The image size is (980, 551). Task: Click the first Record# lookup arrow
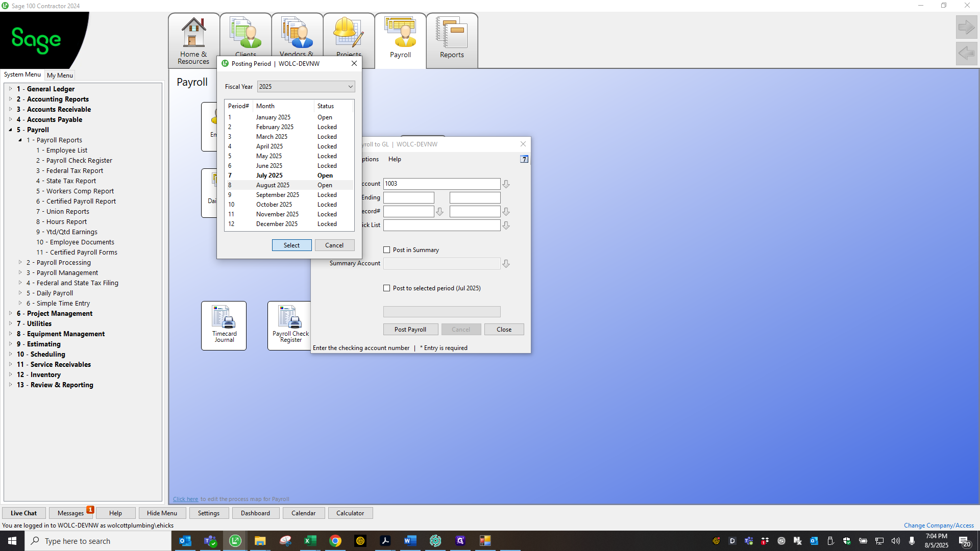point(439,211)
